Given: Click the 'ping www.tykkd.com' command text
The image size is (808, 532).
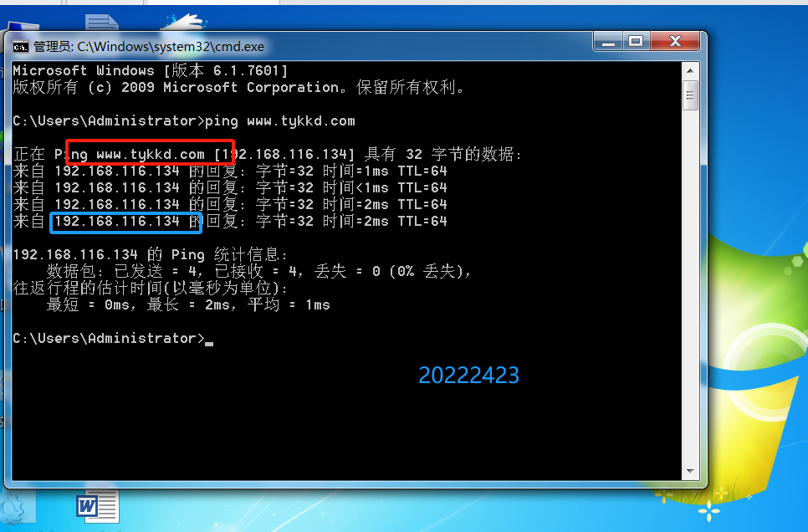Looking at the screenshot, I should coord(280,121).
